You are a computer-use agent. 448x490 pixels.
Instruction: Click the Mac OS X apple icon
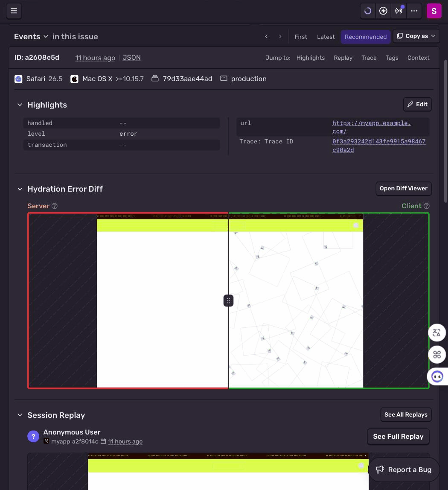pyautogui.click(x=74, y=79)
